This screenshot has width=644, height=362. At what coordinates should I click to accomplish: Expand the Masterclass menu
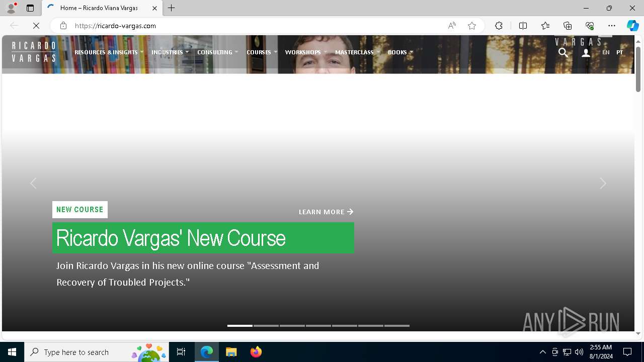[x=357, y=52]
